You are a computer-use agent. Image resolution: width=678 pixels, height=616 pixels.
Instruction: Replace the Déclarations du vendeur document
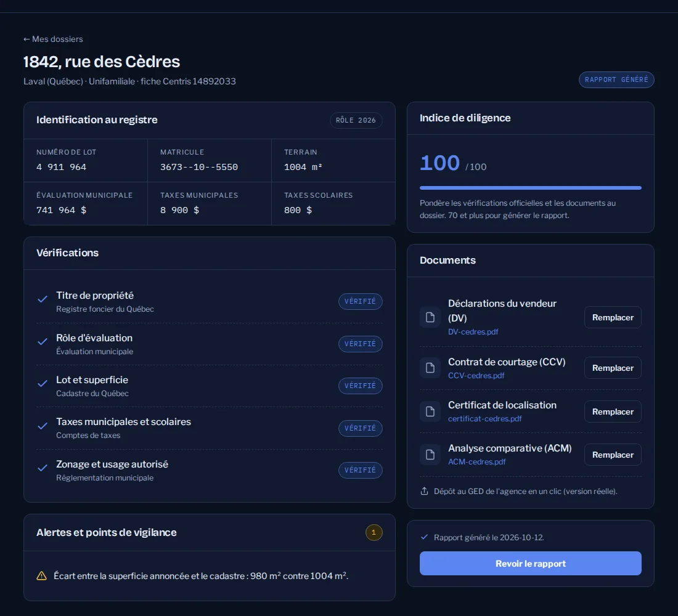613,317
